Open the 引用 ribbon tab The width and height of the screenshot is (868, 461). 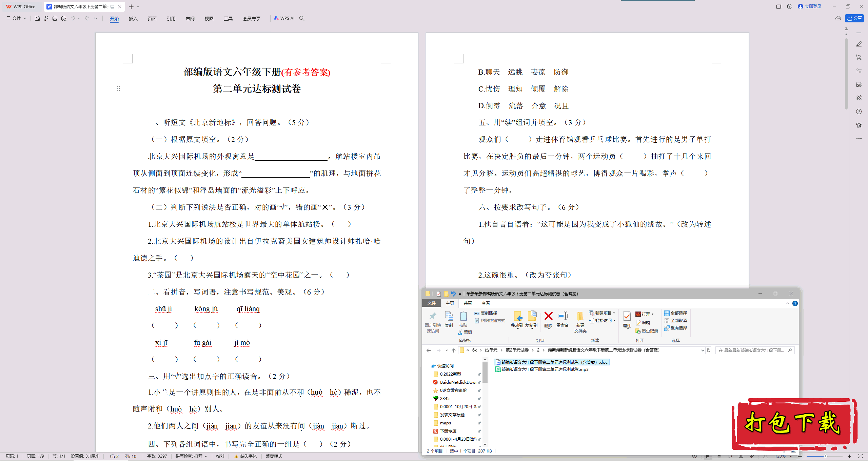coord(171,18)
